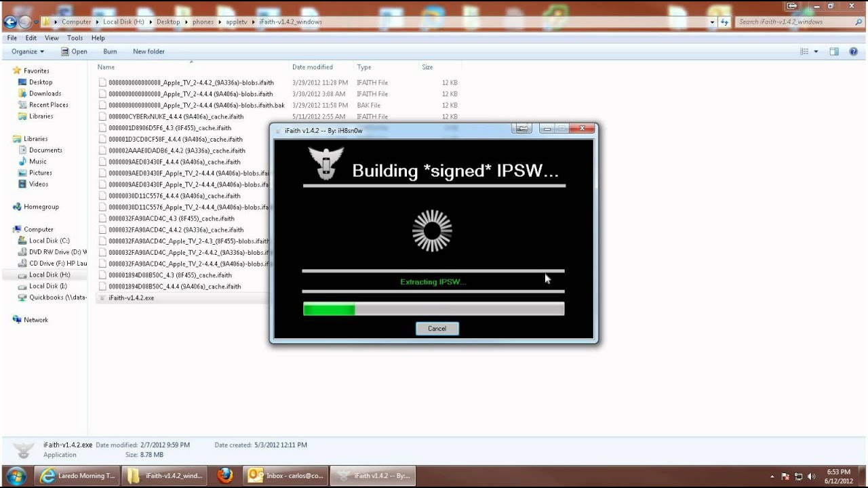Image resolution: width=868 pixels, height=488 pixels.
Task: Open the Music library
Action: coord(38,161)
